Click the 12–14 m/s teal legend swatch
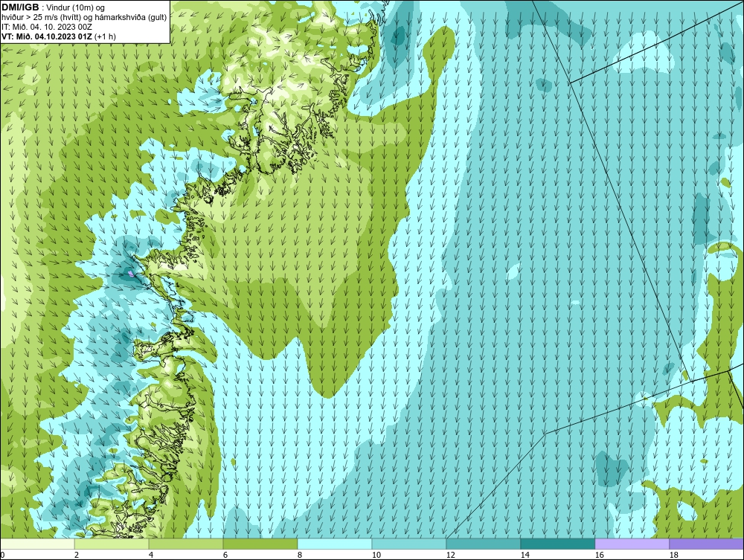 point(483,544)
